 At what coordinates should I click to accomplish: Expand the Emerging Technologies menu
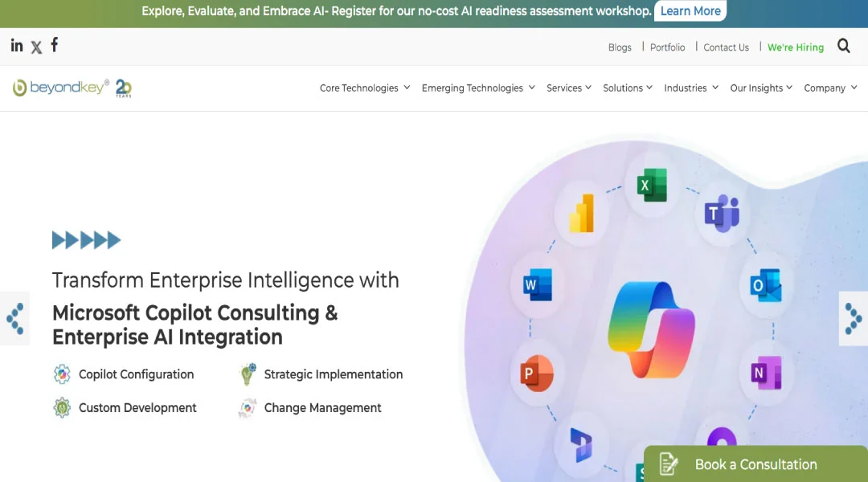(x=478, y=88)
